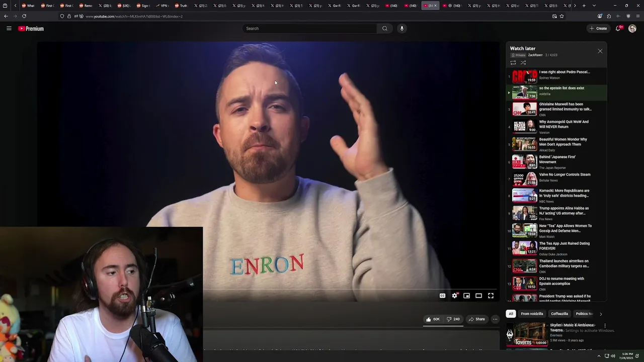The width and height of the screenshot is (644, 362).
Task: Share this video
Action: click(476, 319)
